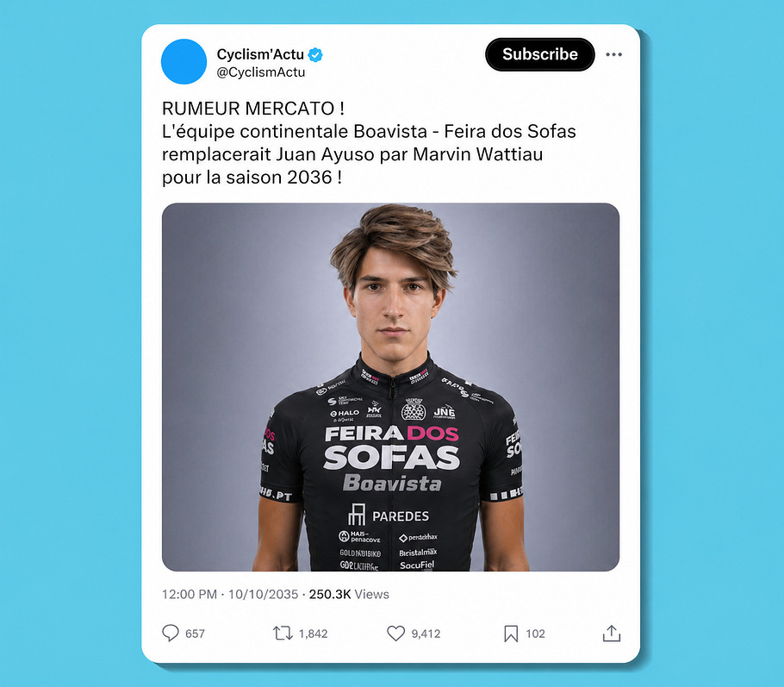Screen dimensions: 784x687
Task: Click the 9,412 likes count
Action: pos(426,634)
